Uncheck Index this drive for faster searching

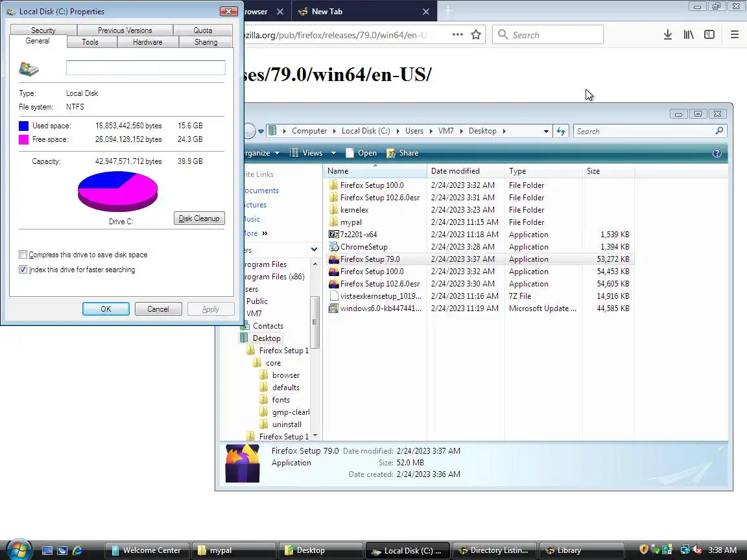[23, 270]
